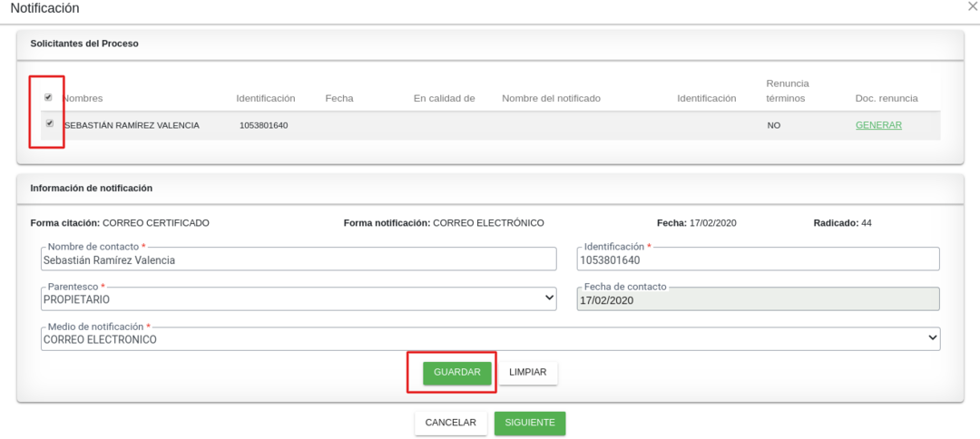Click the Renuncia términos column header
980x439 pixels.
click(x=786, y=91)
